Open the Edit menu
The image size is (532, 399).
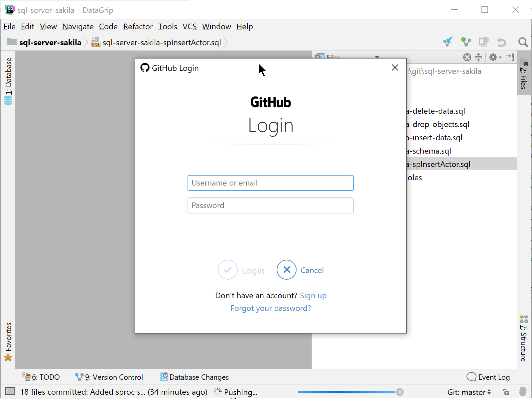click(x=28, y=27)
